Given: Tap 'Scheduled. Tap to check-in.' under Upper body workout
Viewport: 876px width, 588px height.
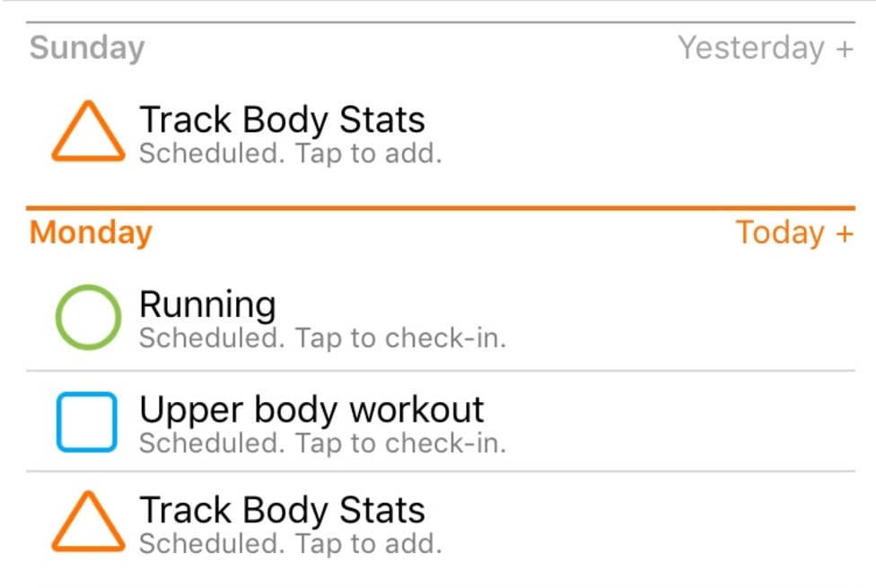Looking at the screenshot, I should pyautogui.click(x=322, y=443).
